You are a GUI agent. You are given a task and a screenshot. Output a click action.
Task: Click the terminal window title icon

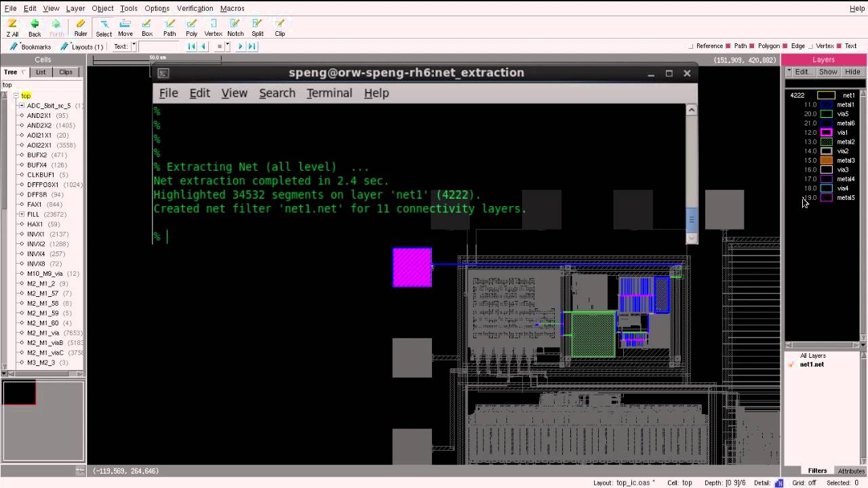pos(163,73)
